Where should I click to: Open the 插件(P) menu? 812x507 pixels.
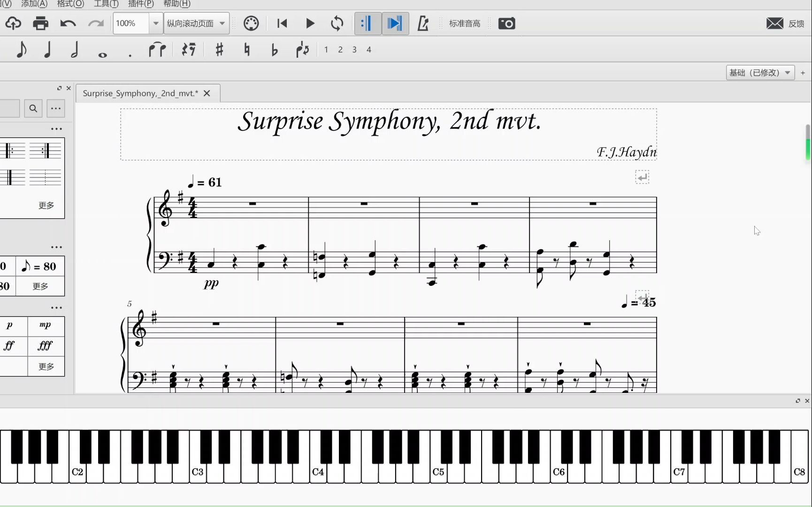click(141, 4)
